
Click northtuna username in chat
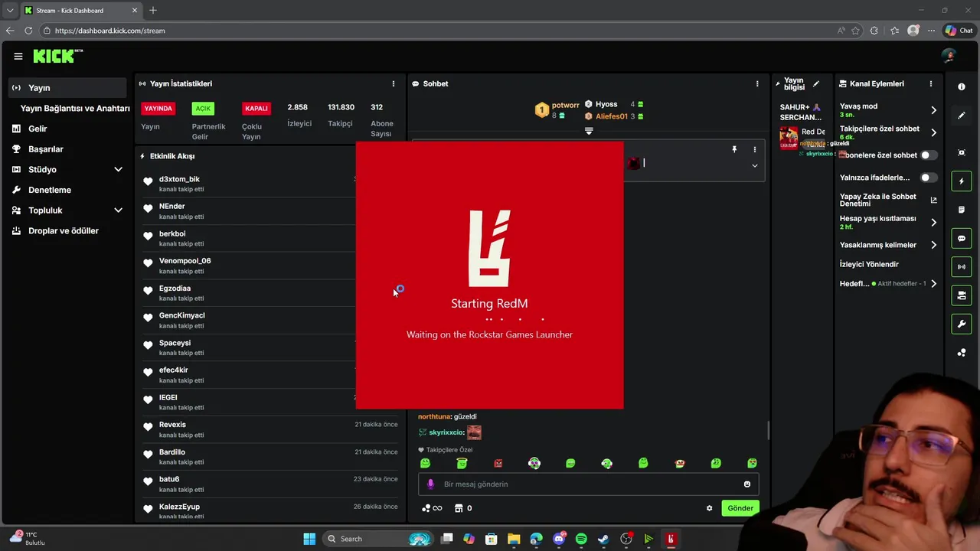click(x=434, y=417)
